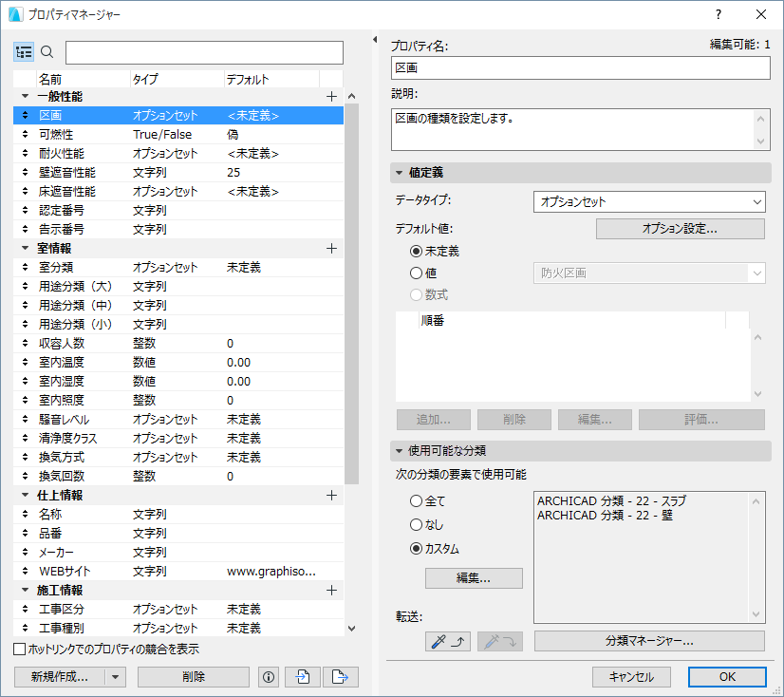Click the property search input field
Viewport: 784px width, 697px height.
coord(204,52)
